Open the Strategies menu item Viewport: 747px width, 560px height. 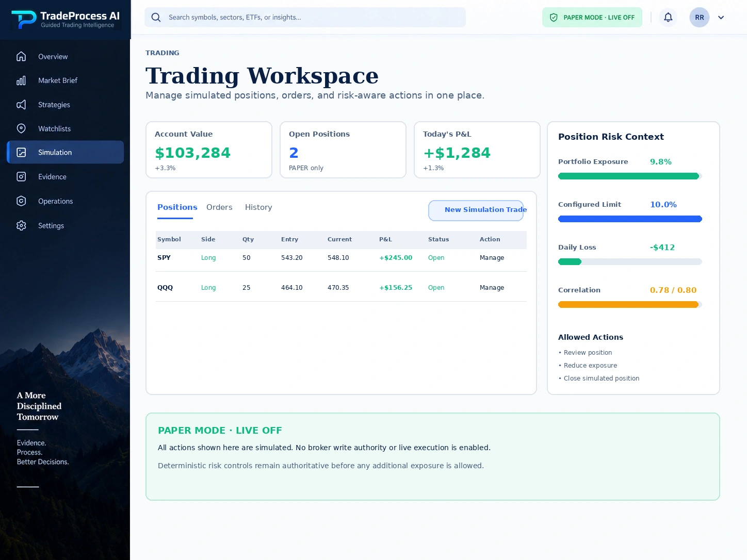tap(66, 105)
